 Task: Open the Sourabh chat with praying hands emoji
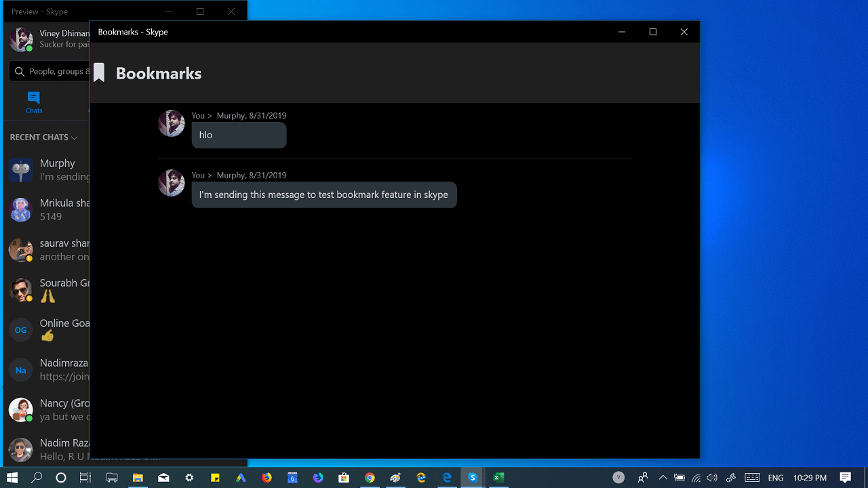tap(47, 289)
